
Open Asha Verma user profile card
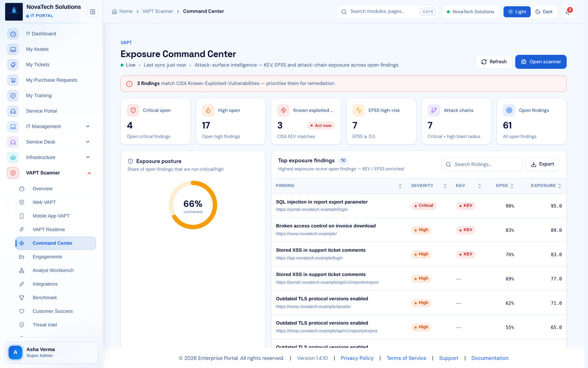[51, 352]
